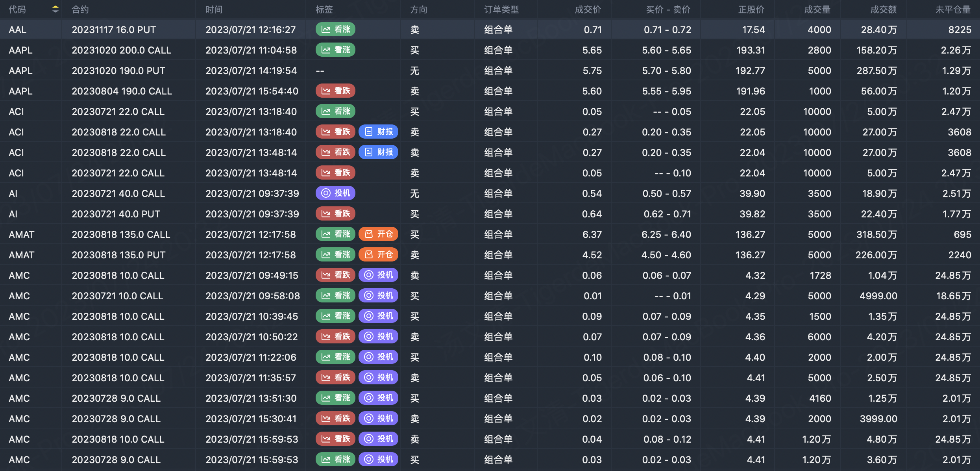Click the 未平仓量 column header
This screenshot has height=471, width=980.
click(x=953, y=9)
